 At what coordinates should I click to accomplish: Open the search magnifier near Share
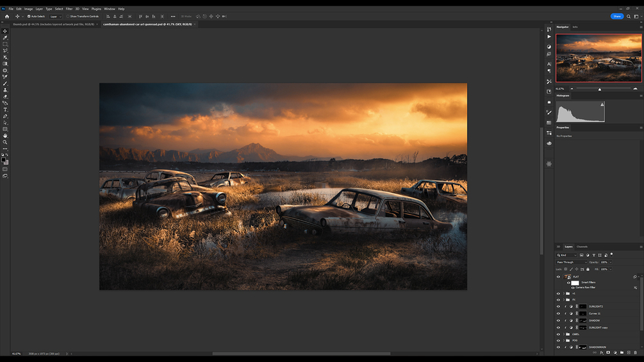(629, 17)
